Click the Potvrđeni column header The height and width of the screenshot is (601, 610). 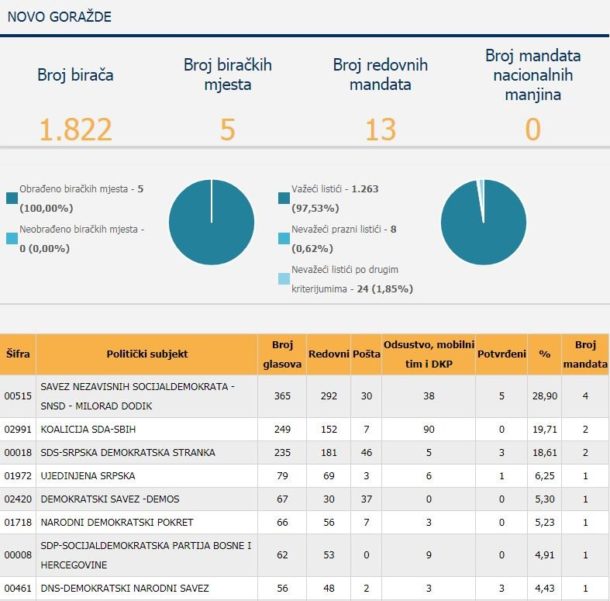click(502, 354)
